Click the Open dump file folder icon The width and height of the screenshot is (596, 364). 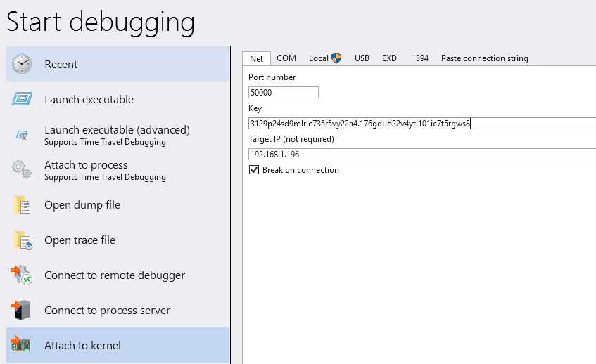(x=22, y=205)
